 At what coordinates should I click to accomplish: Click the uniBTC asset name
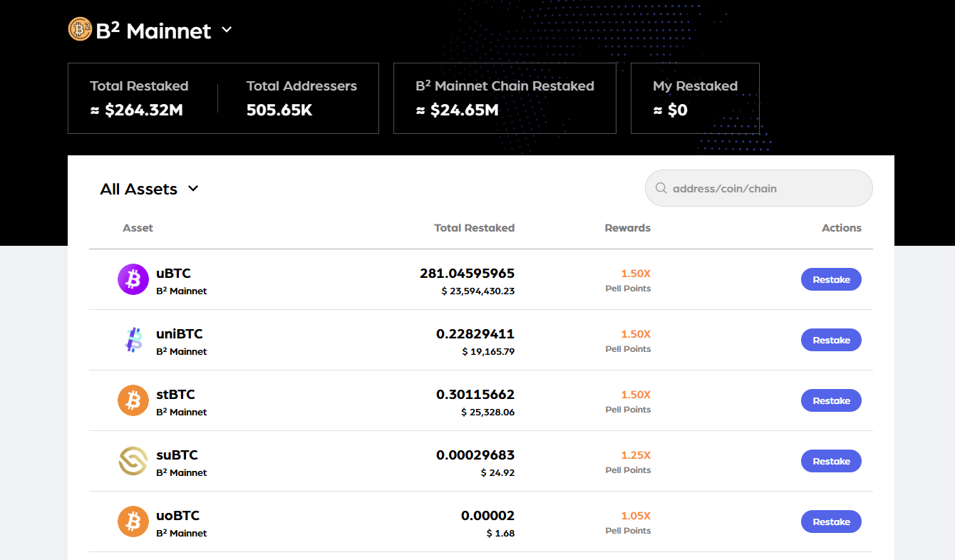point(180,334)
